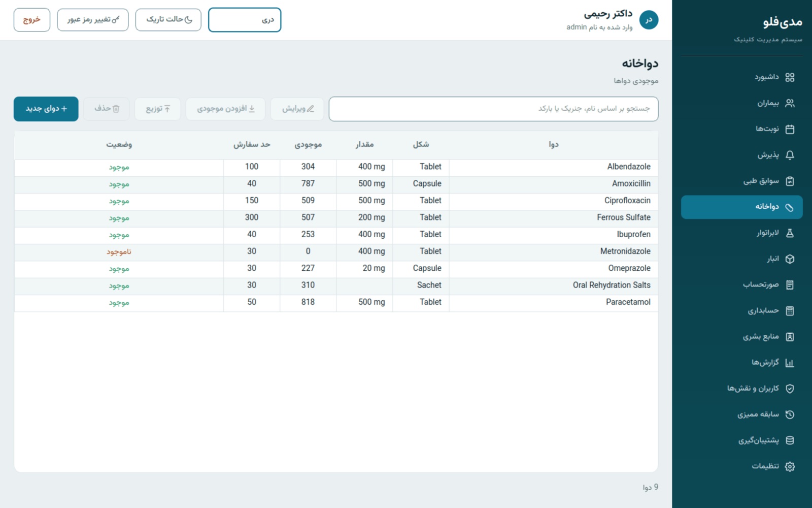Click the افزودن موجودی add stock button
The width and height of the screenshot is (812, 508).
[225, 109]
